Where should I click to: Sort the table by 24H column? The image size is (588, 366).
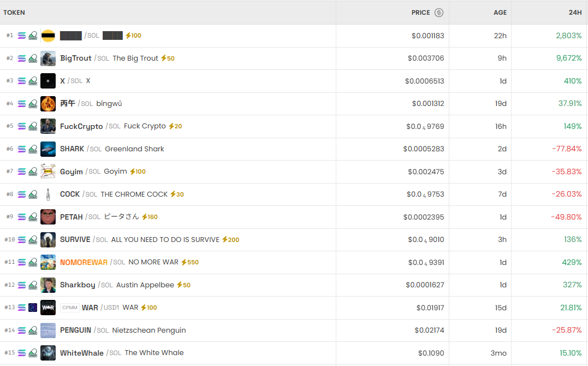[575, 13]
